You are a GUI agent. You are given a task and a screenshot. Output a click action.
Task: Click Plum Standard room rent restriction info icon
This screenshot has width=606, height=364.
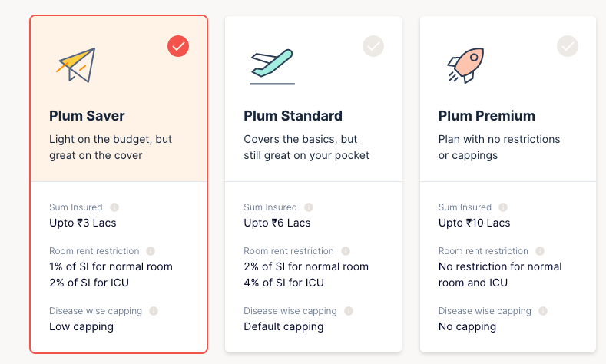[x=345, y=251]
